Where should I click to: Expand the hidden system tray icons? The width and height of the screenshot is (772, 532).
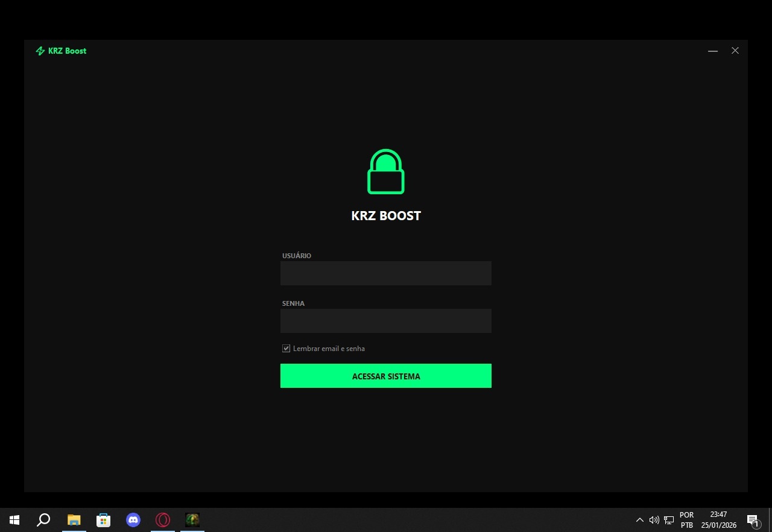coord(640,520)
